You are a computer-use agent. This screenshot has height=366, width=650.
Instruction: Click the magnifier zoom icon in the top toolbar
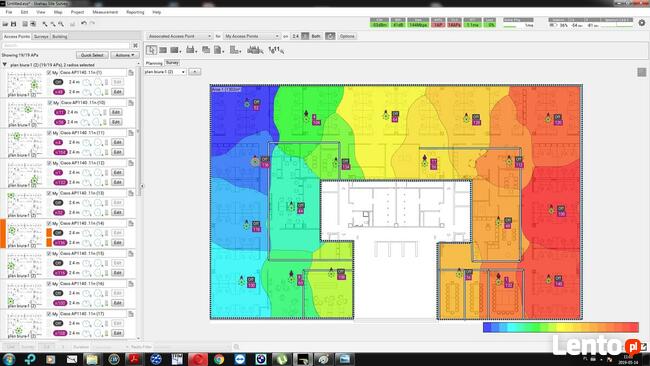click(x=61, y=24)
